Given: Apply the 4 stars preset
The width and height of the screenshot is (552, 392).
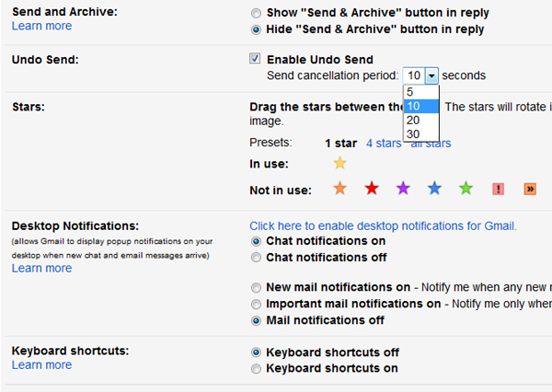Looking at the screenshot, I should coord(384,144).
